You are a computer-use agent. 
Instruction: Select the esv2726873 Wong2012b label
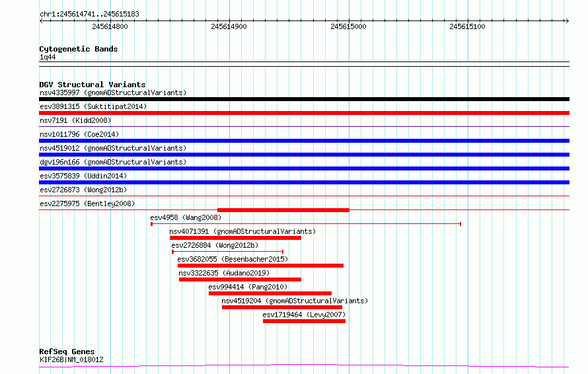[x=83, y=190]
